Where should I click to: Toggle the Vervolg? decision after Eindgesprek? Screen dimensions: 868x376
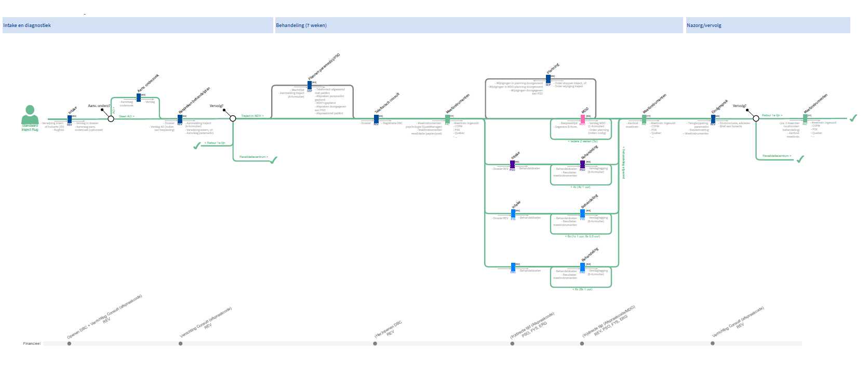pos(756,119)
